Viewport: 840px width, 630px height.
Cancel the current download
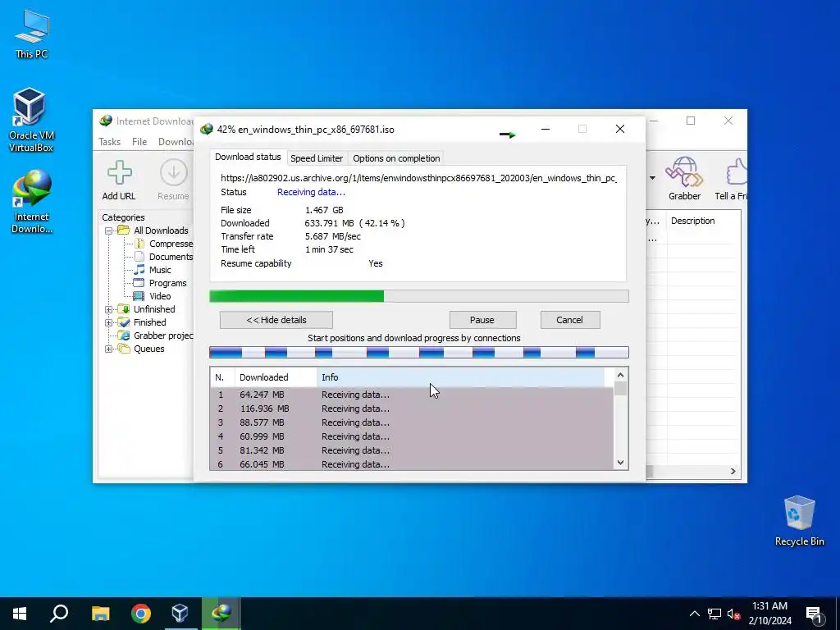tap(569, 320)
